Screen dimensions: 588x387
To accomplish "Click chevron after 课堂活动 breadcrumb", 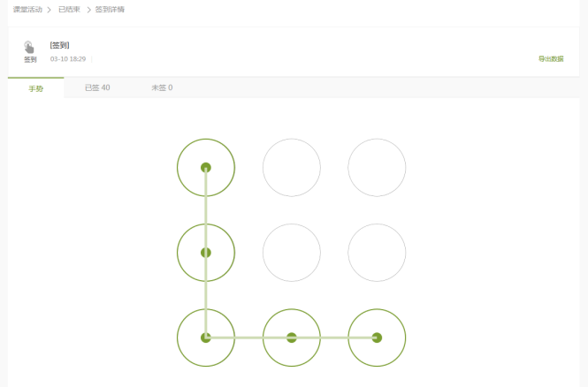I will (50, 10).
